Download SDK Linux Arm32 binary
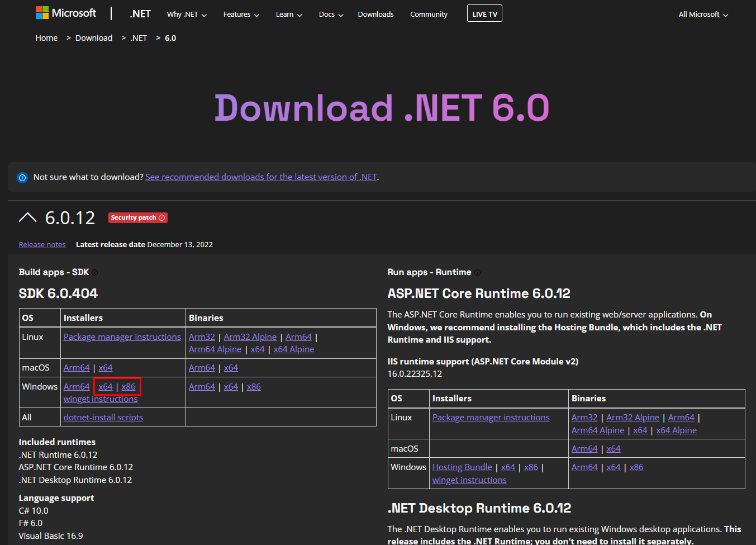The width and height of the screenshot is (756, 545). [202, 337]
